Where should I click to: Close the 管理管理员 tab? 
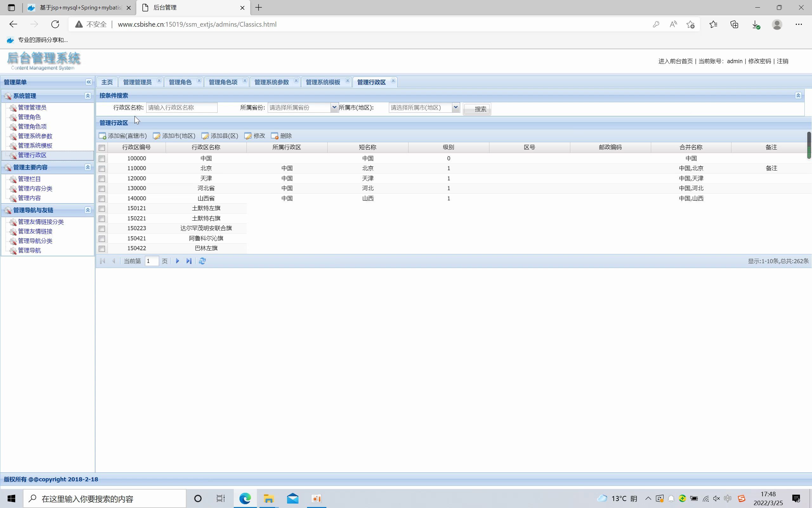159,81
